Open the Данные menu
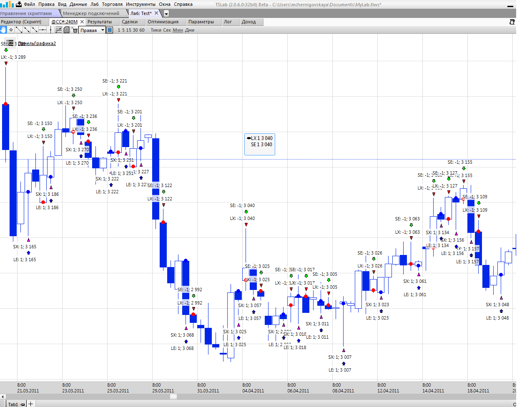This screenshot has width=532, height=407. pos(78,4)
